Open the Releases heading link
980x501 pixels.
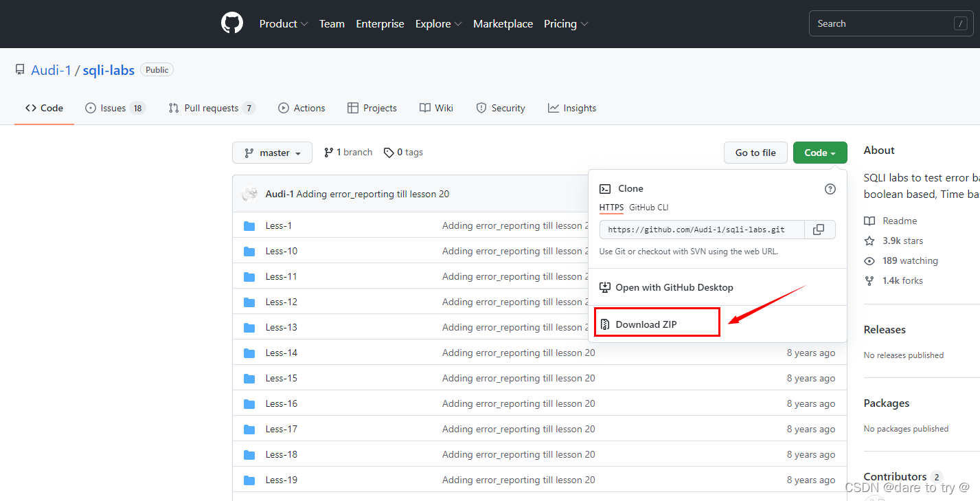(x=885, y=330)
